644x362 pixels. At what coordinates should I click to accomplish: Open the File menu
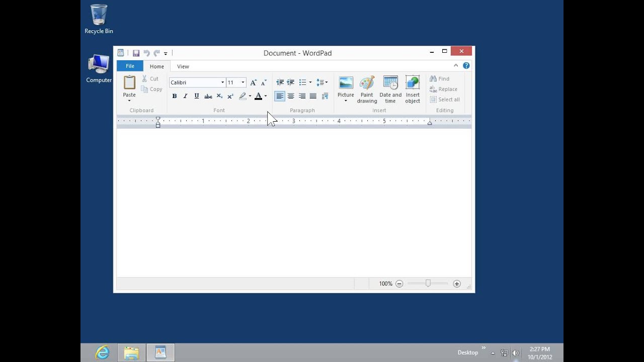(x=130, y=66)
